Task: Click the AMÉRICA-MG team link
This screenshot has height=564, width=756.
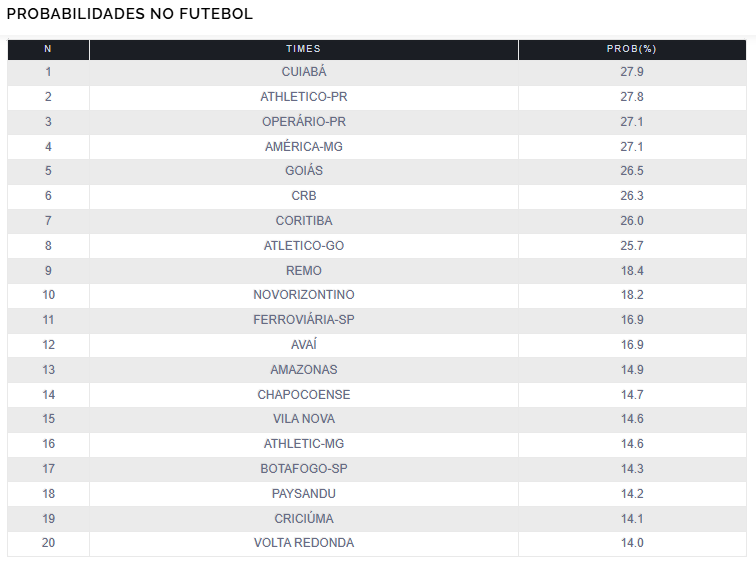Action: [x=304, y=147]
